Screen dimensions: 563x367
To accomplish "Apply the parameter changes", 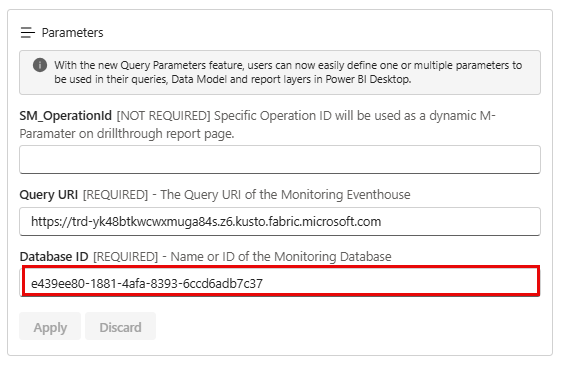I will coord(50,326).
